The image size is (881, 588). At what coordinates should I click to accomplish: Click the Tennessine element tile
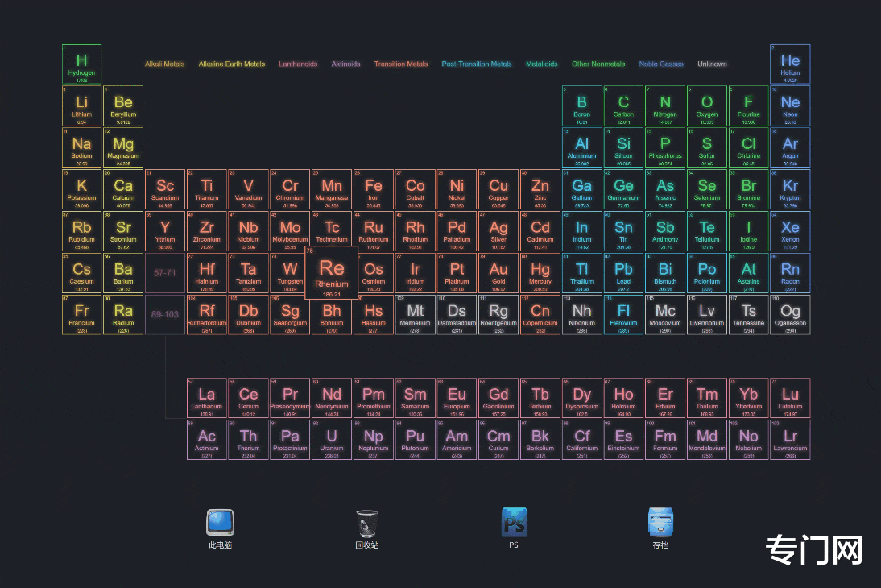coord(748,314)
